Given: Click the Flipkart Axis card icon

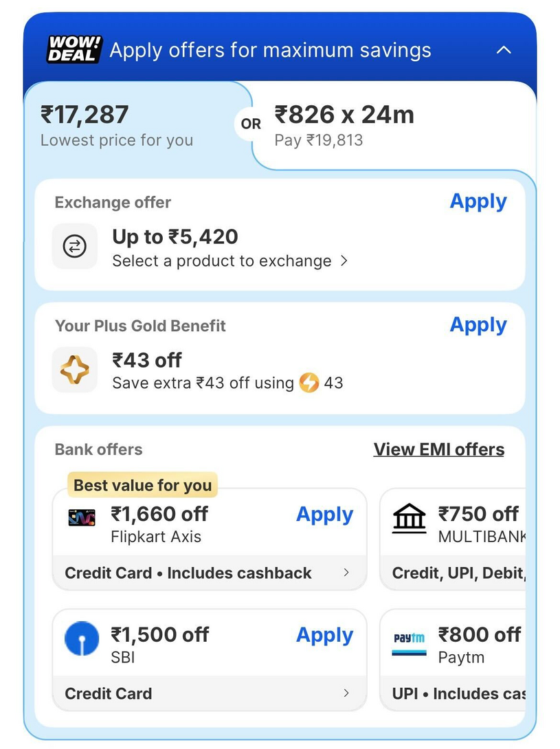Looking at the screenshot, I should point(82,518).
